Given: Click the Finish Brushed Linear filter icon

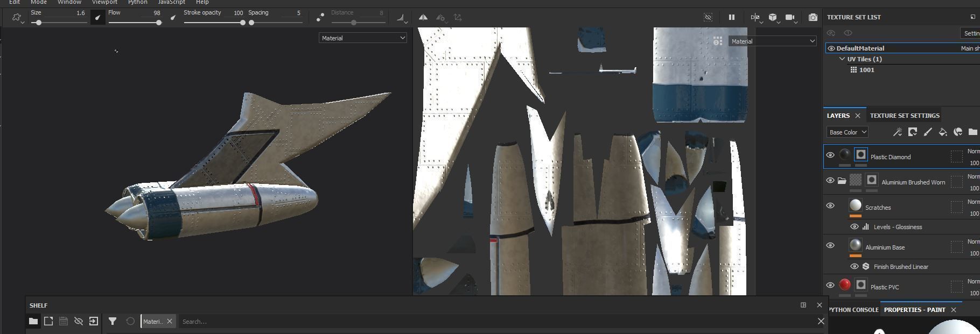Looking at the screenshot, I should tap(866, 267).
